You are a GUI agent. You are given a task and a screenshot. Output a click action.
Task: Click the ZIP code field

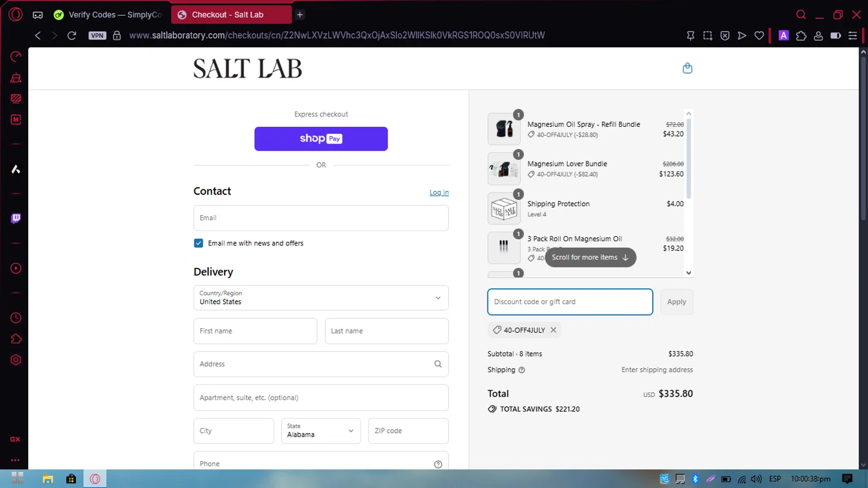(409, 431)
